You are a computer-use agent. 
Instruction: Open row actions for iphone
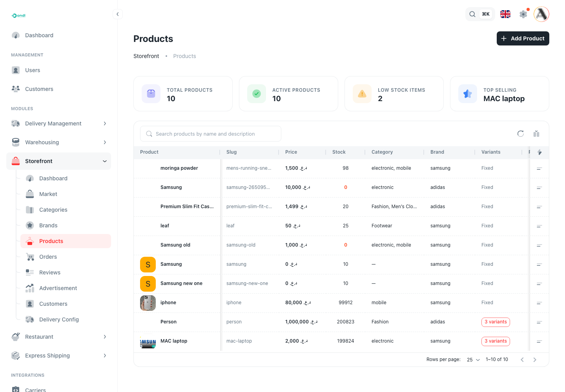coord(539,303)
